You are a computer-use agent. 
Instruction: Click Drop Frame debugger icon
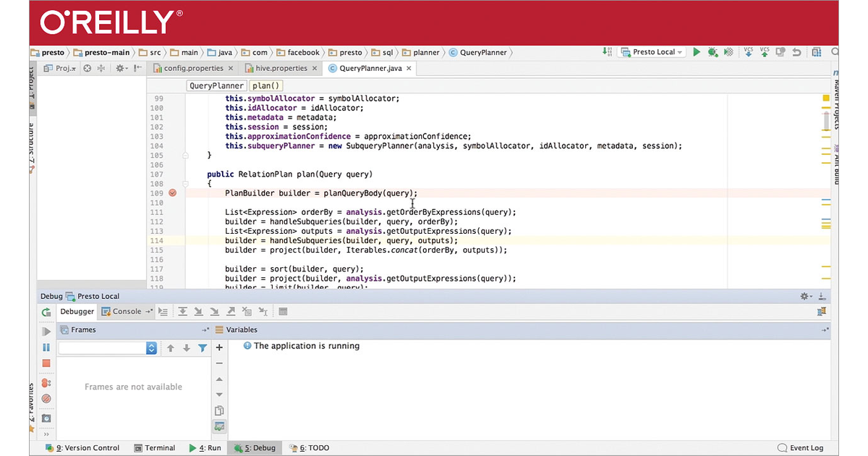click(x=247, y=312)
